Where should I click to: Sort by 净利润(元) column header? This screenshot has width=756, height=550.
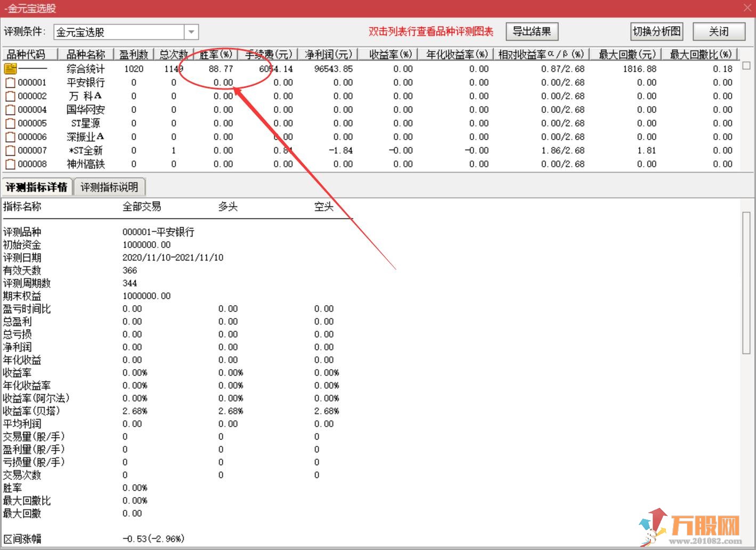(328, 54)
